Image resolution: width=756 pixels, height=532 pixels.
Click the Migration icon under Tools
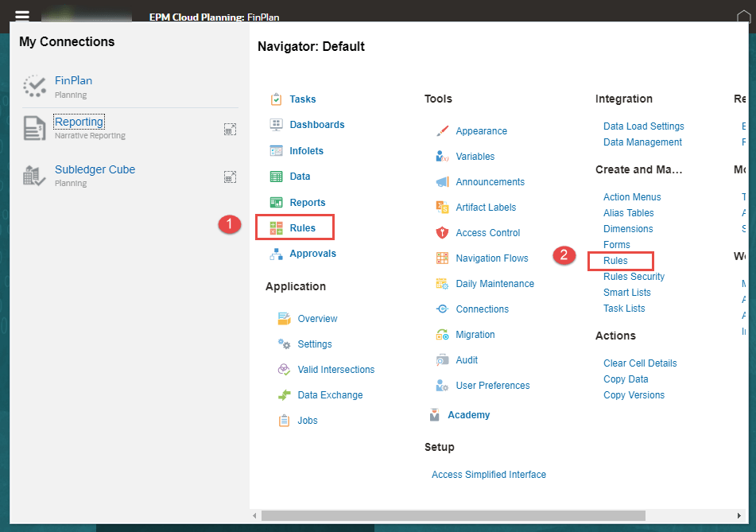click(442, 335)
